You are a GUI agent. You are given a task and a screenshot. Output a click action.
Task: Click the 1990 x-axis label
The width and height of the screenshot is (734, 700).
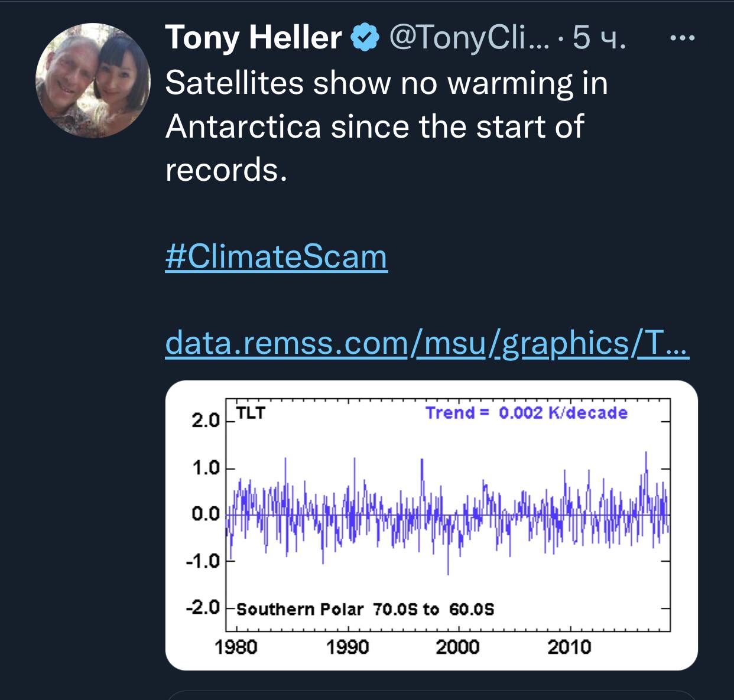click(347, 647)
